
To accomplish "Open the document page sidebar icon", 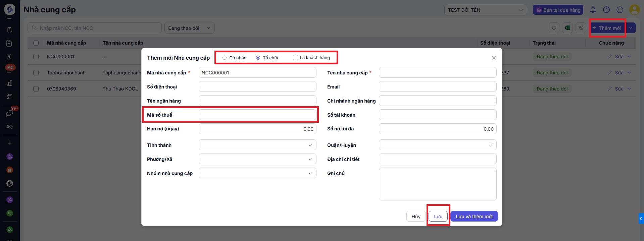I will pyautogui.click(x=9, y=43).
